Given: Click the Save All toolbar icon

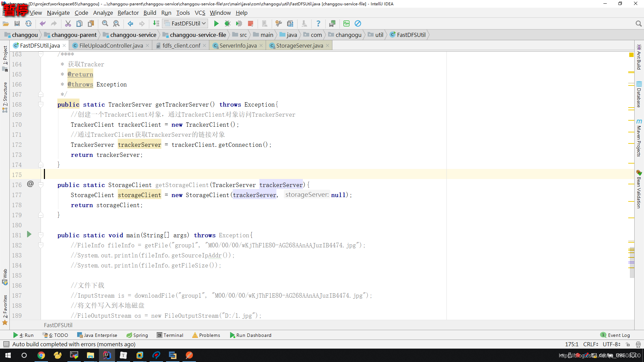Looking at the screenshot, I should click(17, 23).
